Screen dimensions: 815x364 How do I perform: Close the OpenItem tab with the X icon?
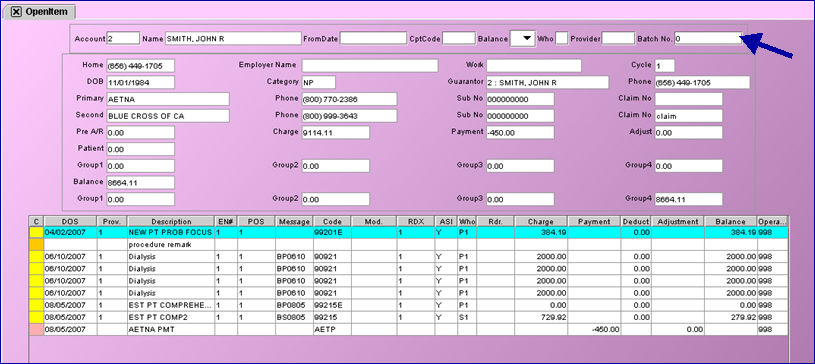(16, 12)
